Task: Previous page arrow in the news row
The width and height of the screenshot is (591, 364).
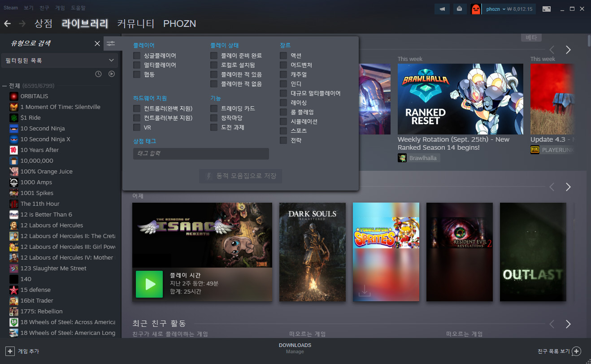Action: pyautogui.click(x=552, y=50)
